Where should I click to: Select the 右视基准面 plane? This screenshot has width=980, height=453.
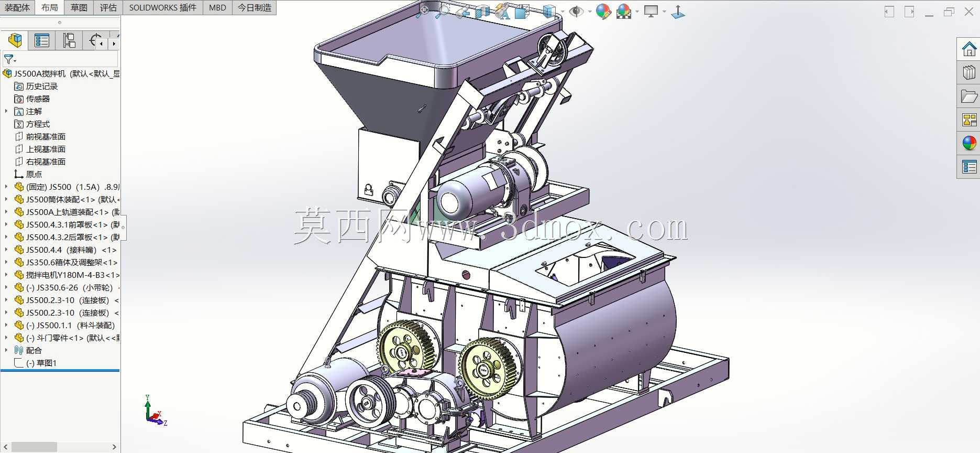point(46,161)
